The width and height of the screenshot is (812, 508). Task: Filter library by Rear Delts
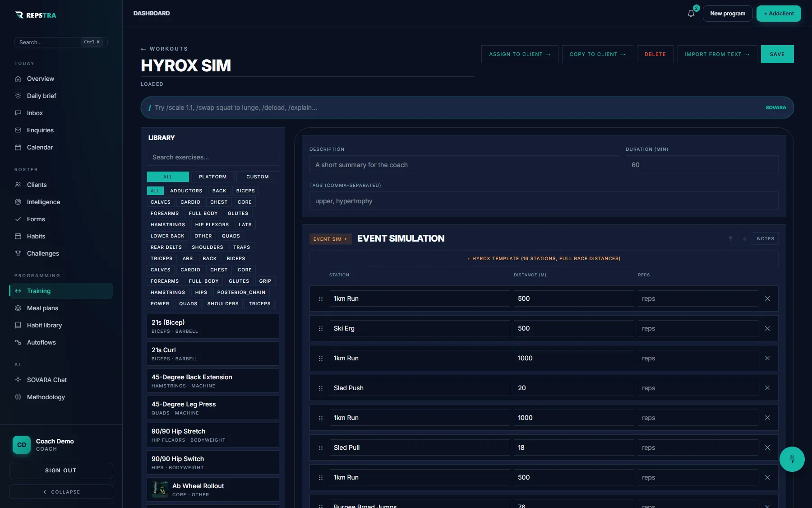point(166,247)
